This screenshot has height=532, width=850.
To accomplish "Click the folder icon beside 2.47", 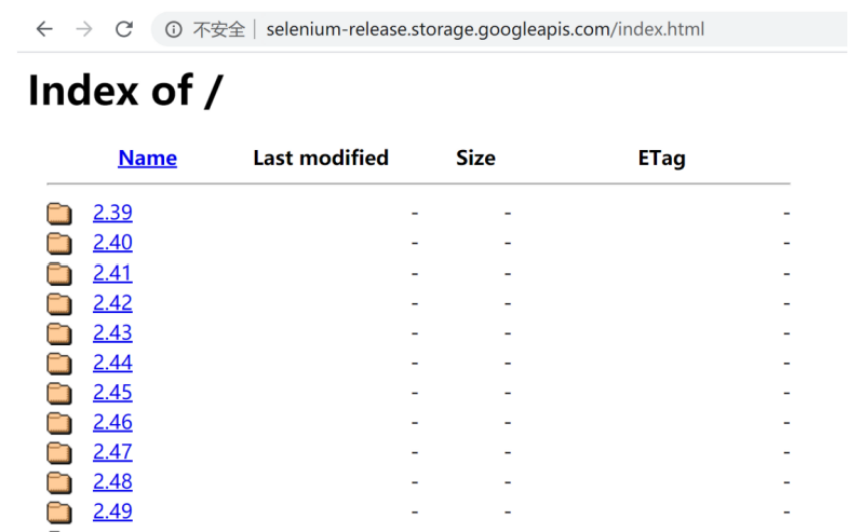I will point(60,453).
